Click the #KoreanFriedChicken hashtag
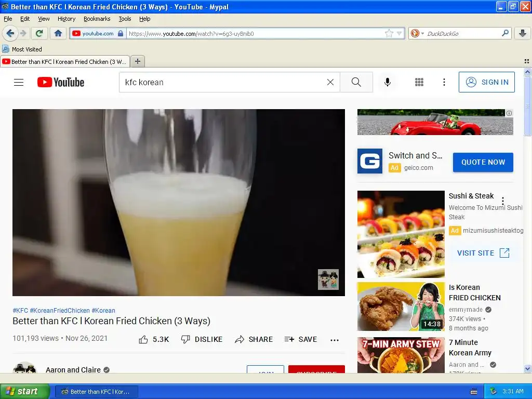532x399 pixels. 60,311
